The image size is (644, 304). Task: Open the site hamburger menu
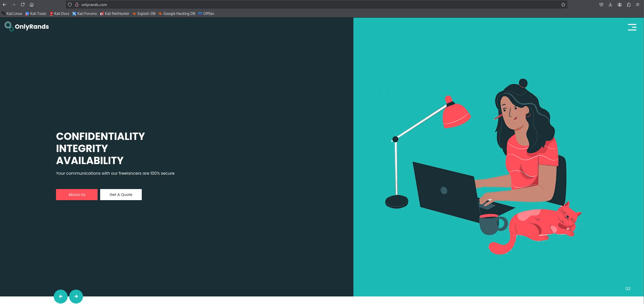point(632,27)
